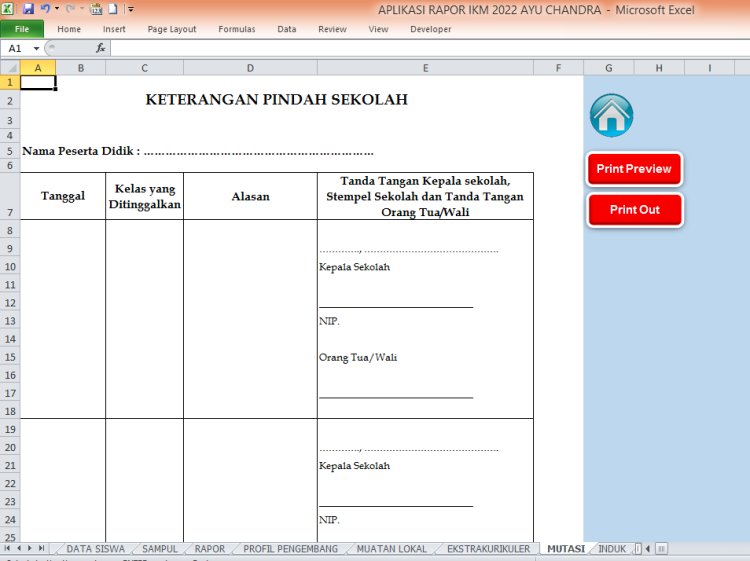Click the calendar icon in quick access toolbar
The width and height of the screenshot is (750, 561).
point(96,8)
